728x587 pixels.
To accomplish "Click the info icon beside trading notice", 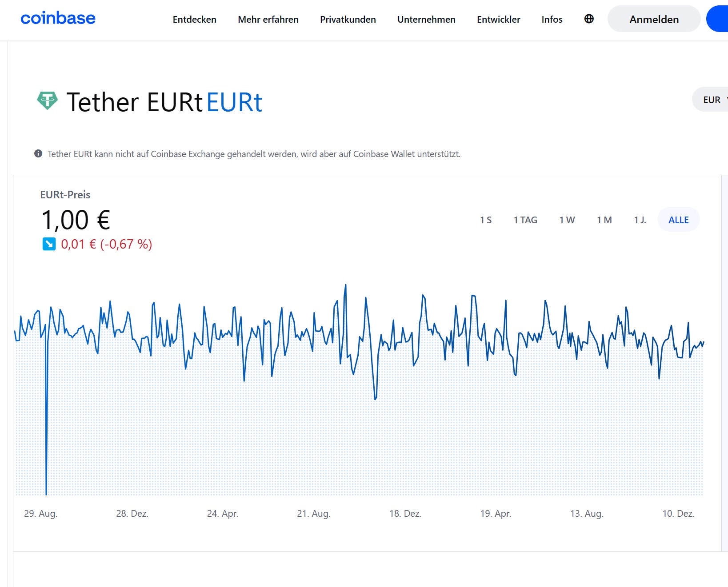I will [38, 153].
